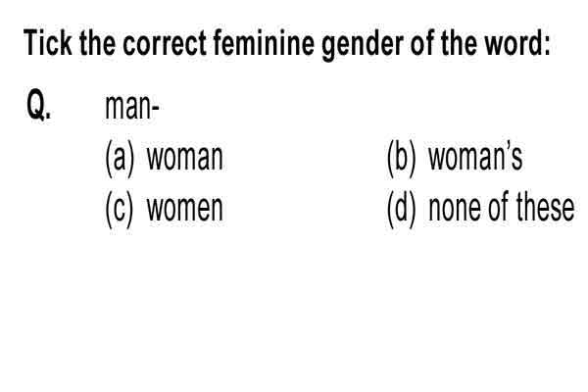
Task: Click the word correct in the heading
Action: coord(165,43)
